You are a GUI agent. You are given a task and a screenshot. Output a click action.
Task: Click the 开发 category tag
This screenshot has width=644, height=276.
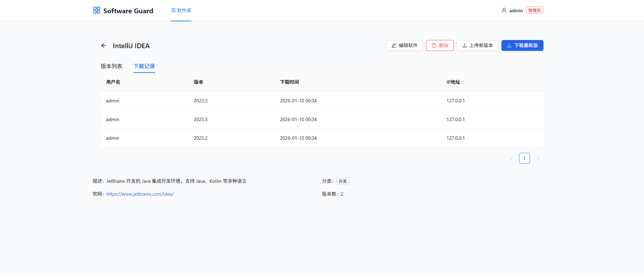(343, 181)
